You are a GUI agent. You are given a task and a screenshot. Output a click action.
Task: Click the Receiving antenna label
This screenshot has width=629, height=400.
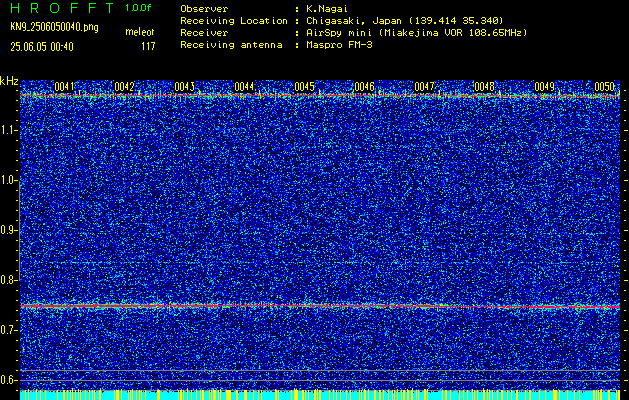coord(231,45)
